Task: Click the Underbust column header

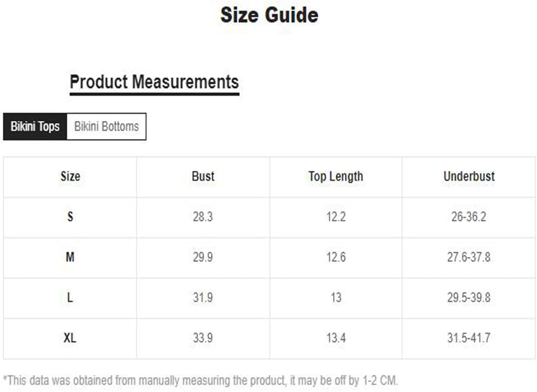Action: point(469,176)
